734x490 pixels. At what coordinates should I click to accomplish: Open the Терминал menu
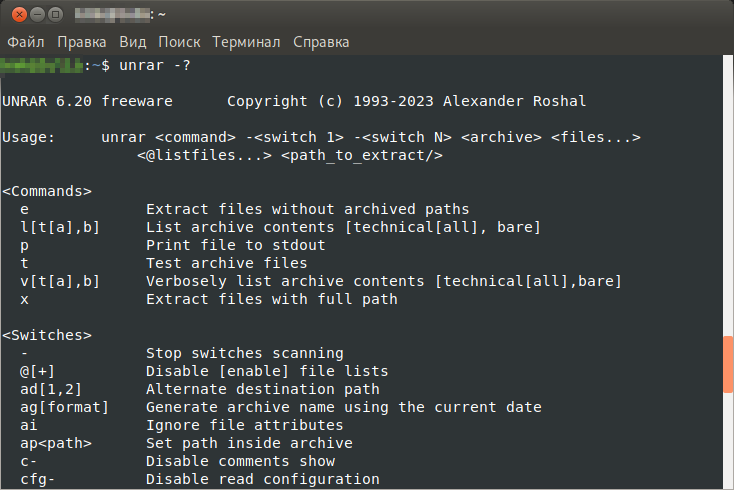pos(246,42)
